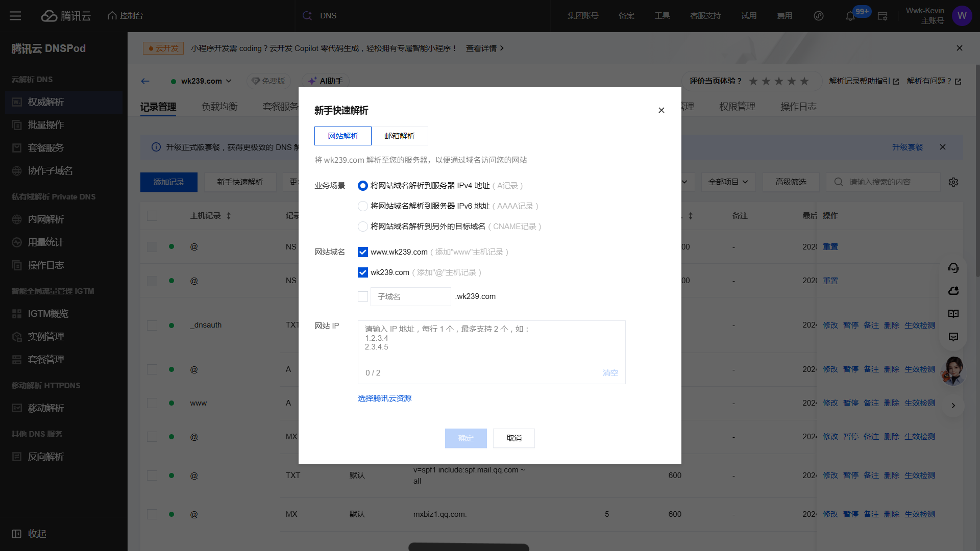Click 删除 for the _dnsauth record
Screen dimensions: 980x551
[892, 325]
